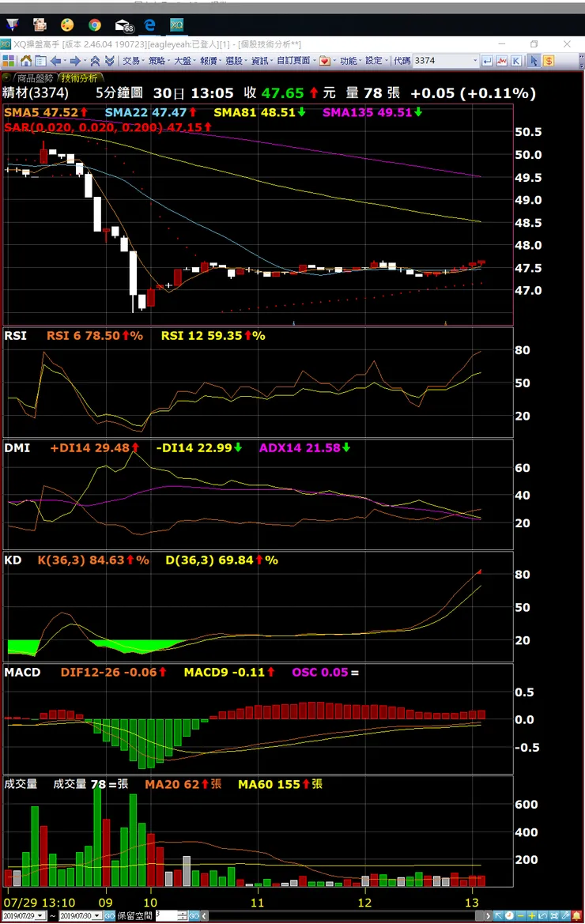Click the clock icon in bottom bar
585x924 pixels.
point(510,916)
